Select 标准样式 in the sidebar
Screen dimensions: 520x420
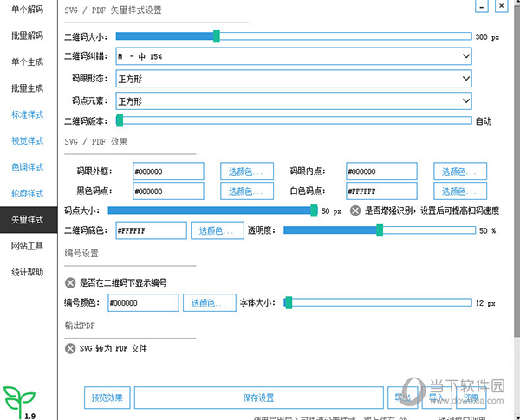(x=28, y=114)
